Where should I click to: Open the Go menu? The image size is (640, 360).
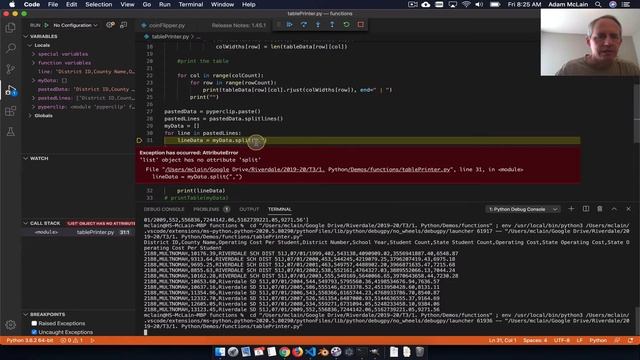(x=147, y=4)
